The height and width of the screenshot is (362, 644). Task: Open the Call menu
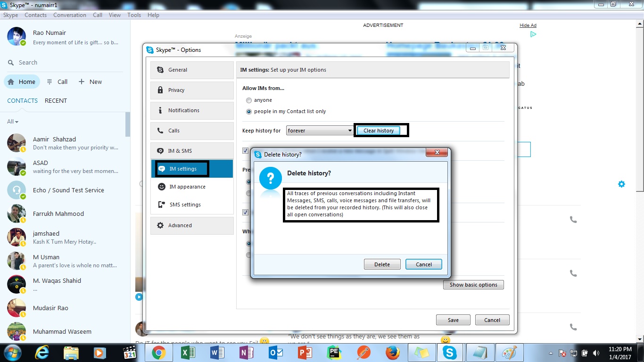[x=98, y=15]
